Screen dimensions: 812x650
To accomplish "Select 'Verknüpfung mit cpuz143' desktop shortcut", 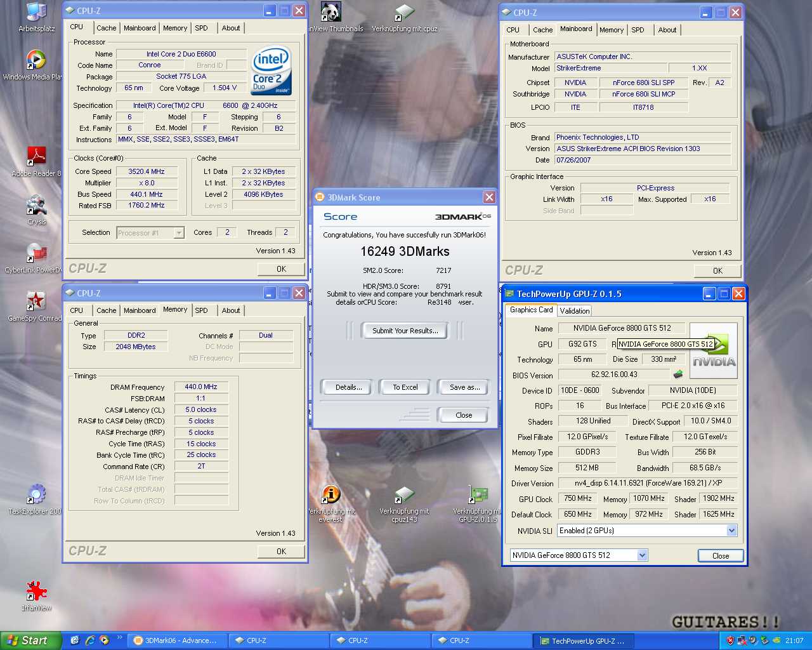I will (404, 504).
